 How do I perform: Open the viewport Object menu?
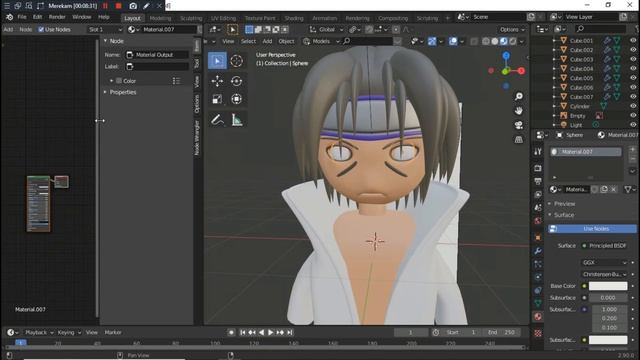[x=286, y=41]
